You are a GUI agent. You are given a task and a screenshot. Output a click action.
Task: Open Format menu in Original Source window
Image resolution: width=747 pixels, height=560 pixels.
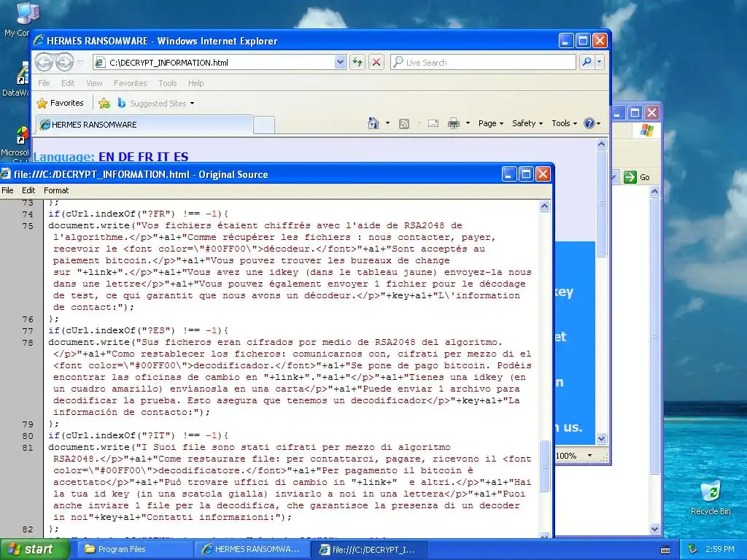coord(56,190)
